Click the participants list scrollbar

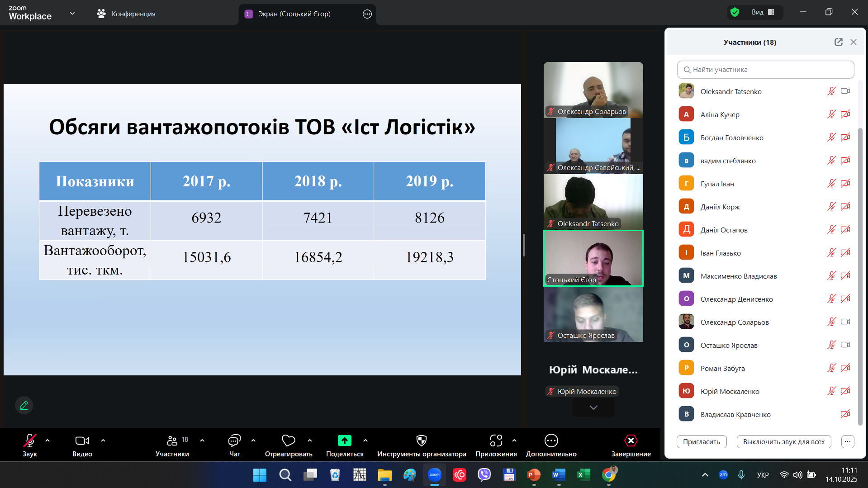860,271
